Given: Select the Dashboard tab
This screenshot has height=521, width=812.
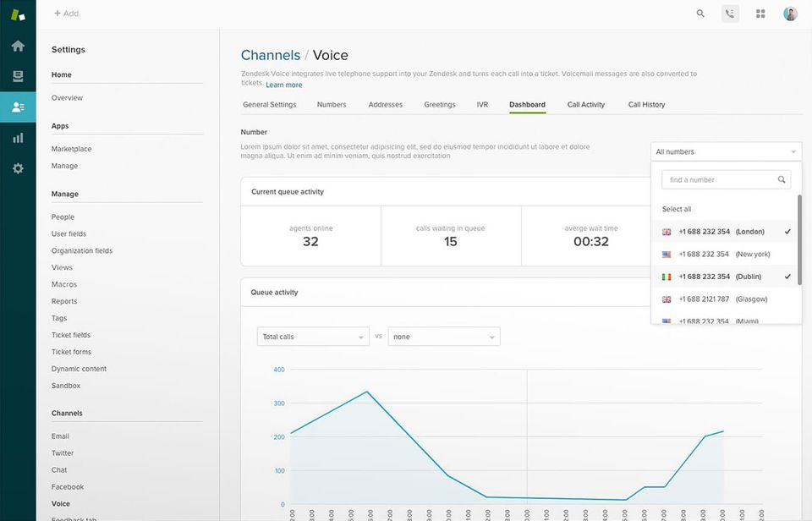Looking at the screenshot, I should tap(527, 105).
